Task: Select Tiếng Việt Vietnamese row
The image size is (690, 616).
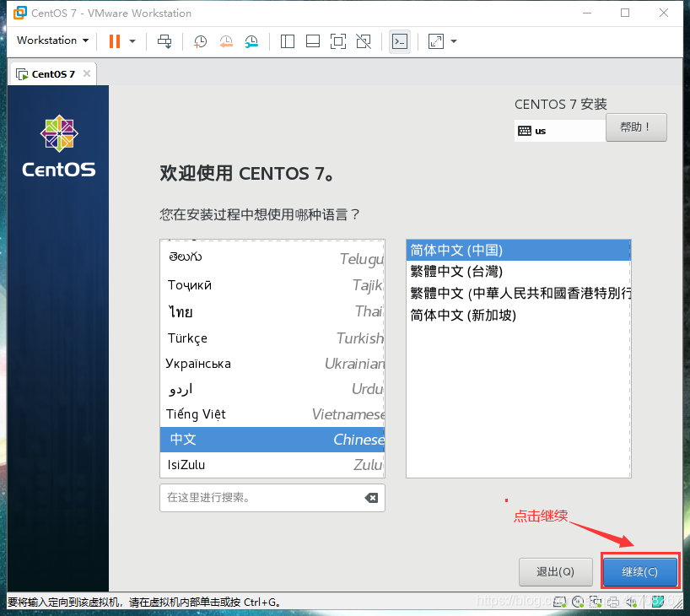Action: (272, 413)
